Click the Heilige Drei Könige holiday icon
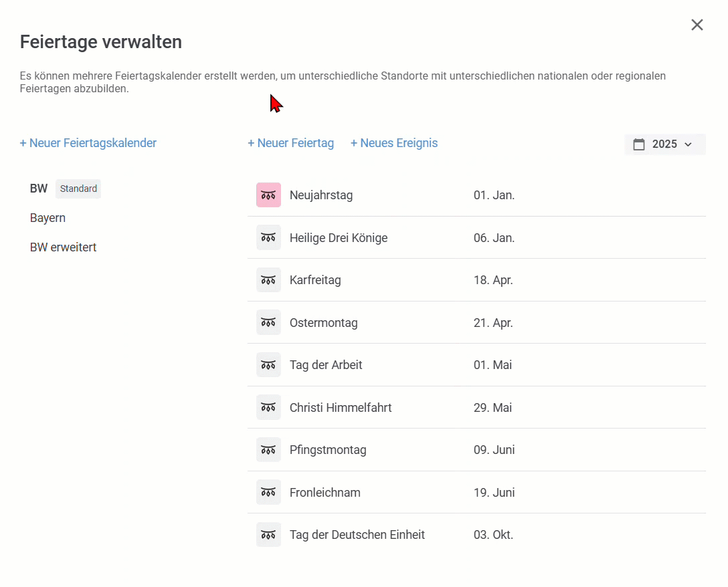The image size is (728, 587). click(268, 237)
